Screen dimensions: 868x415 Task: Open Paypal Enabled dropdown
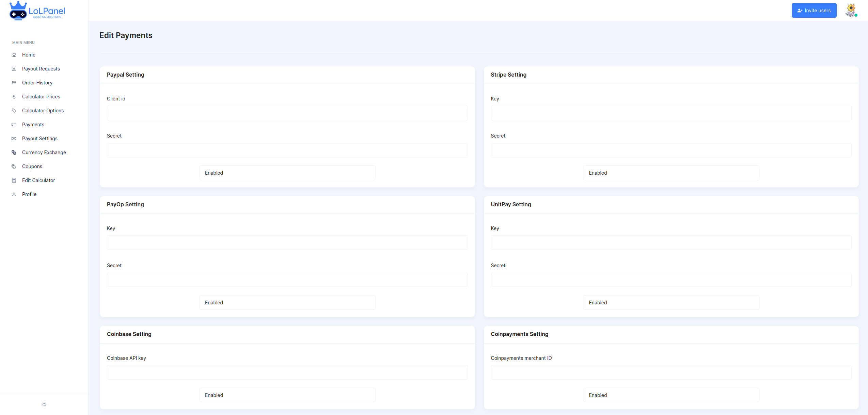pyautogui.click(x=287, y=173)
